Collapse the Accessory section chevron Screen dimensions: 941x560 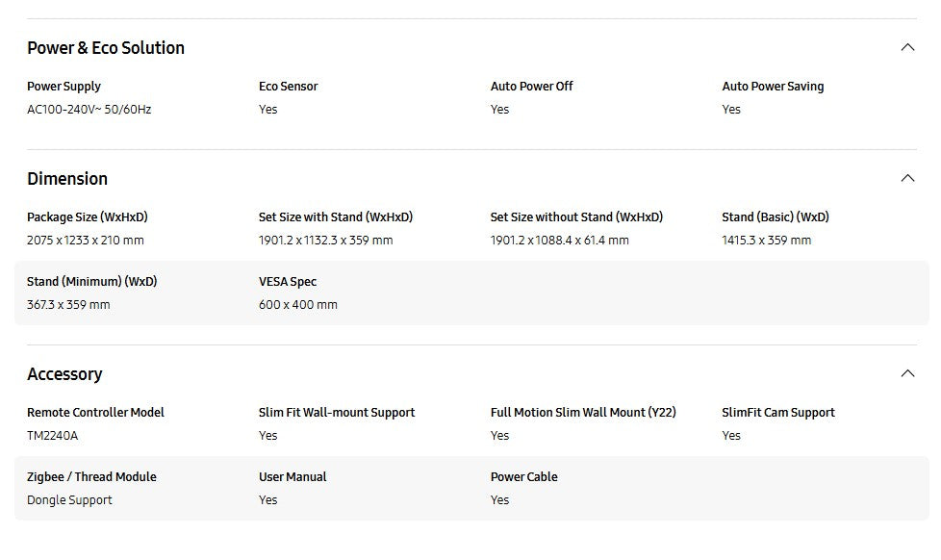coord(907,373)
